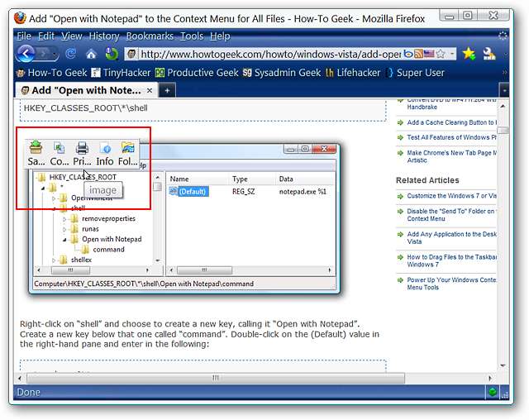Click the 'Done' status bar text
Screen dimensions: 529x420
[x=29, y=393]
